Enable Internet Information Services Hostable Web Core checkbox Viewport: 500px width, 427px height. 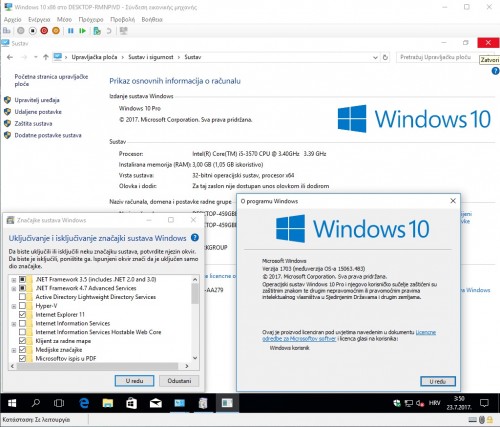22,332
